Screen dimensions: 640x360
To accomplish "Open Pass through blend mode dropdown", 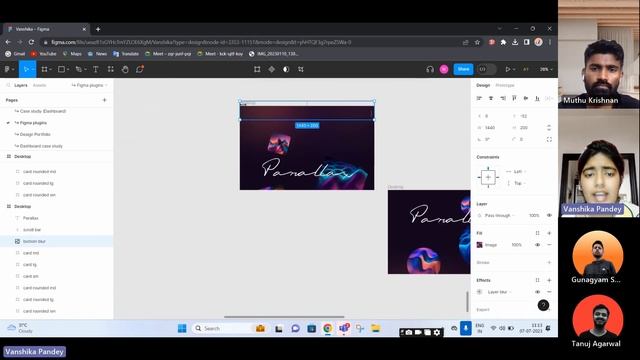I will pos(500,215).
